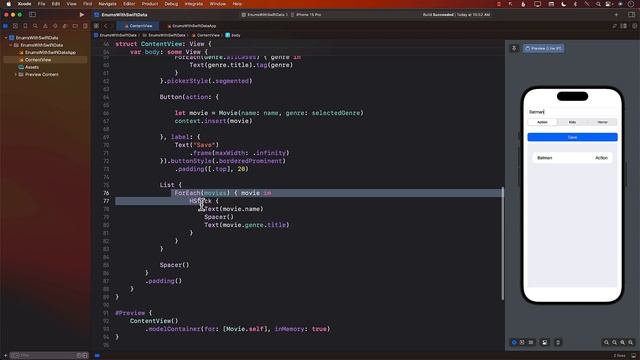The width and height of the screenshot is (640, 360).
Task: Open Spotlight search in menu bar
Action: [598, 4]
